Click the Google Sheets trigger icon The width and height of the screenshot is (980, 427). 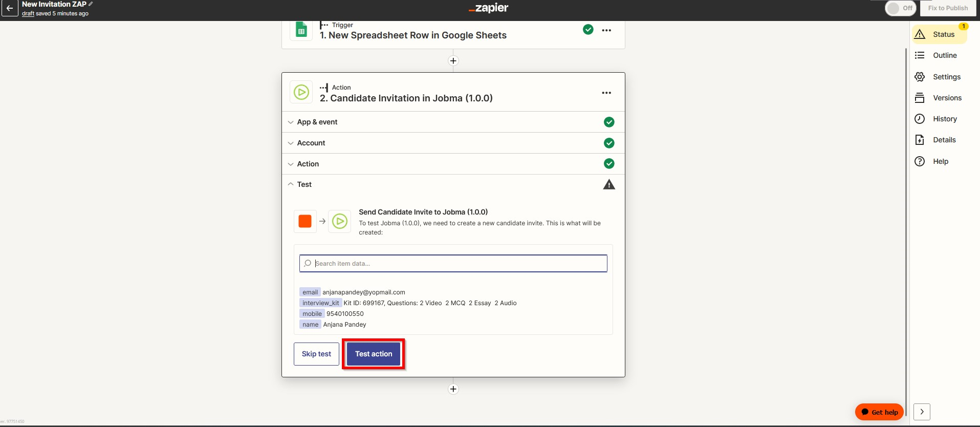pos(301,30)
